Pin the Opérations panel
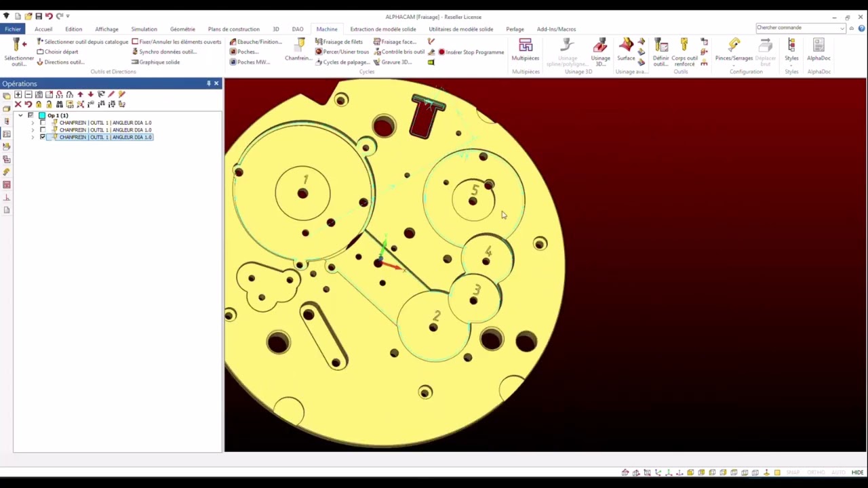The image size is (868, 488). (x=209, y=83)
